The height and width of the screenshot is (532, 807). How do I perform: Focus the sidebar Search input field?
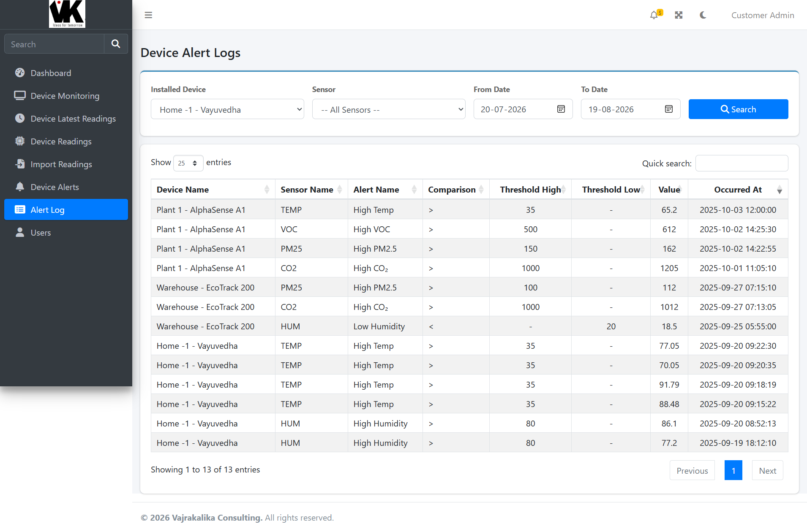point(54,44)
